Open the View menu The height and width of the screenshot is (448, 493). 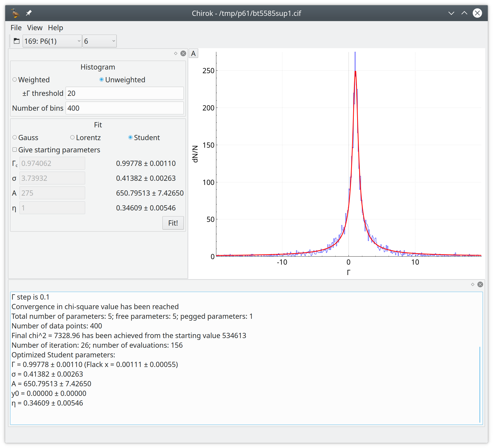click(35, 28)
